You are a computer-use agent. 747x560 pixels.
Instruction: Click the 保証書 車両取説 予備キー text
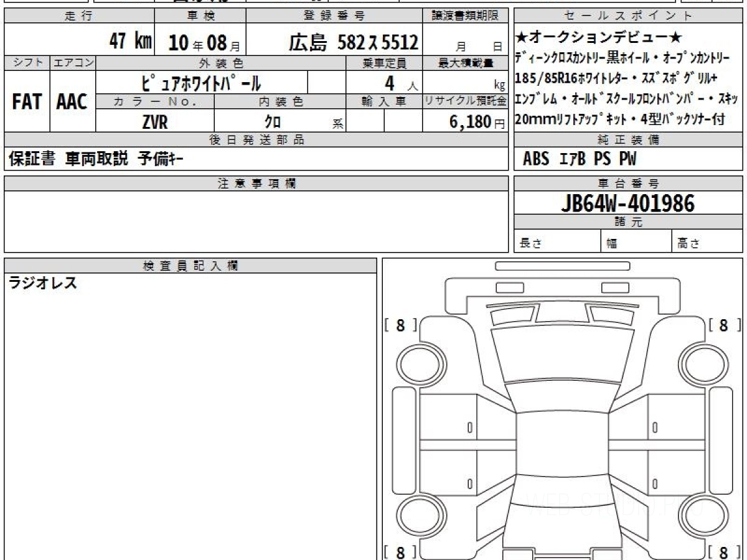pyautogui.click(x=96, y=160)
